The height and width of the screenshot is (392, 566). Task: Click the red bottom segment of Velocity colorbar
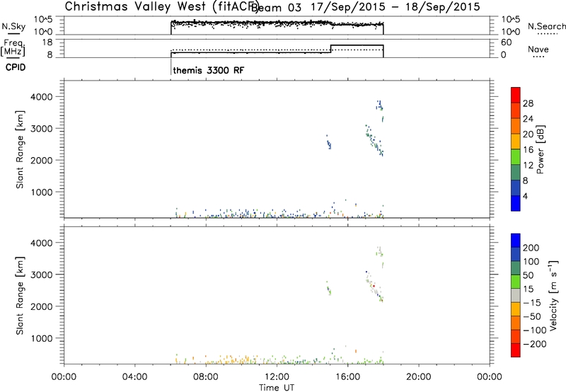[x=516, y=350]
